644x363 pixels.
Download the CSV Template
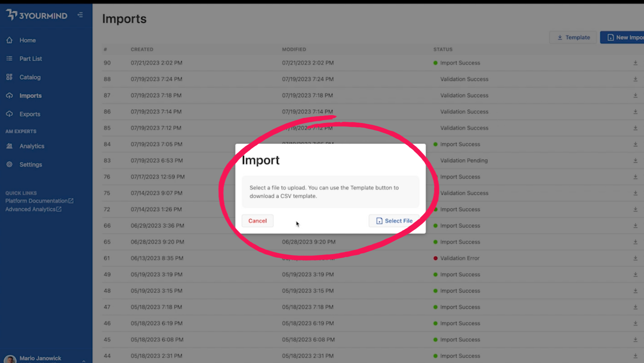(x=573, y=37)
